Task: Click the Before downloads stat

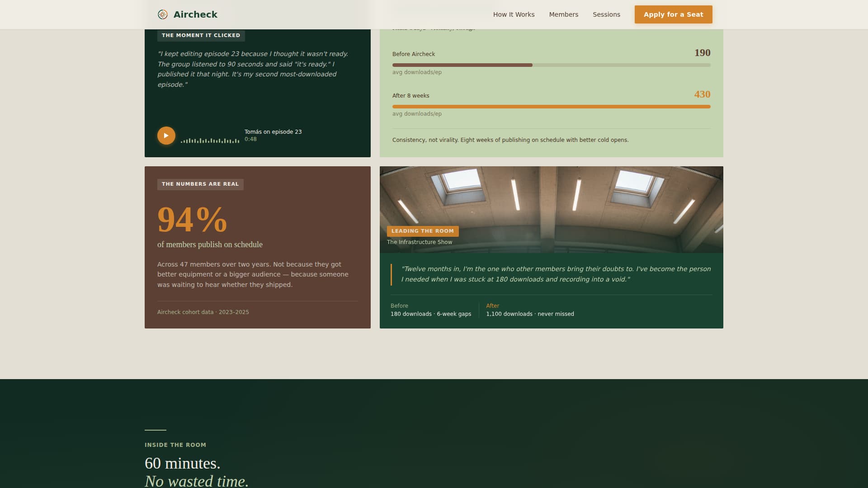Action: [431, 314]
